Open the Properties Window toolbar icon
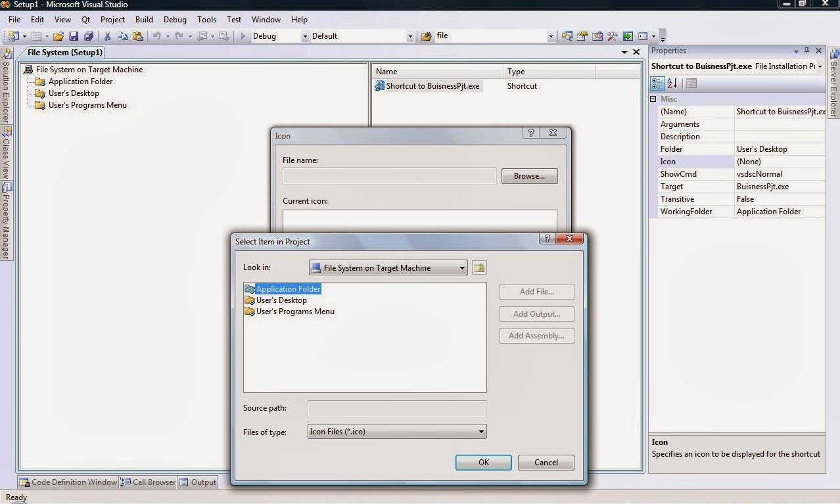 click(582, 36)
